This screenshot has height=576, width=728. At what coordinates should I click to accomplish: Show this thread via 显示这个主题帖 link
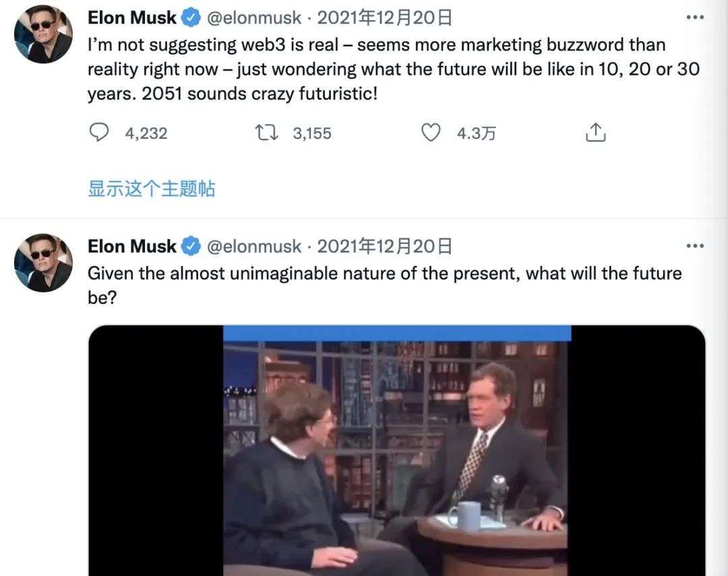(152, 189)
